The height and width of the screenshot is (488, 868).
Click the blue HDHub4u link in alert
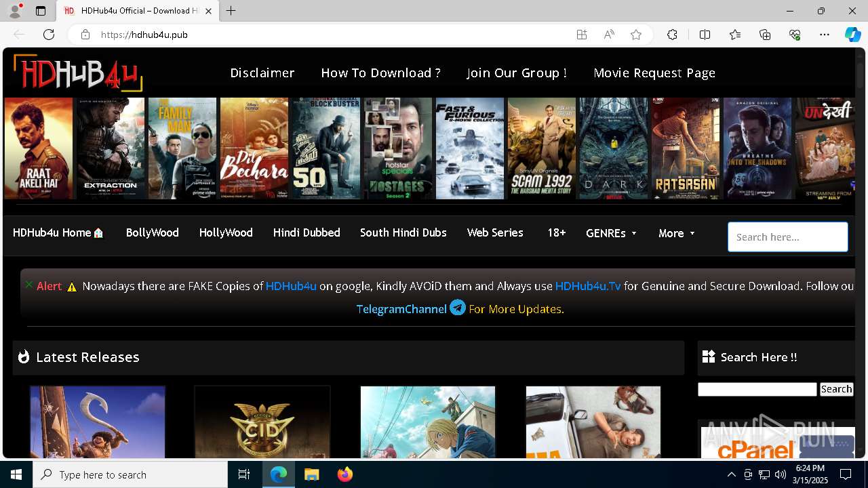pos(291,286)
